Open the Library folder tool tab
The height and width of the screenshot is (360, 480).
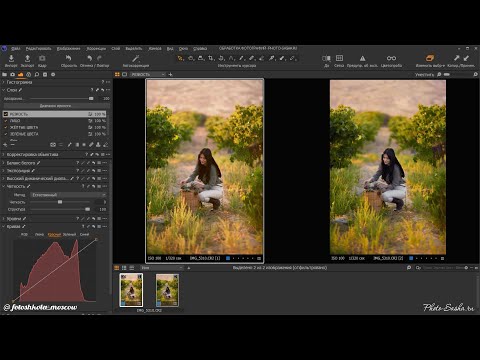(x=5, y=74)
